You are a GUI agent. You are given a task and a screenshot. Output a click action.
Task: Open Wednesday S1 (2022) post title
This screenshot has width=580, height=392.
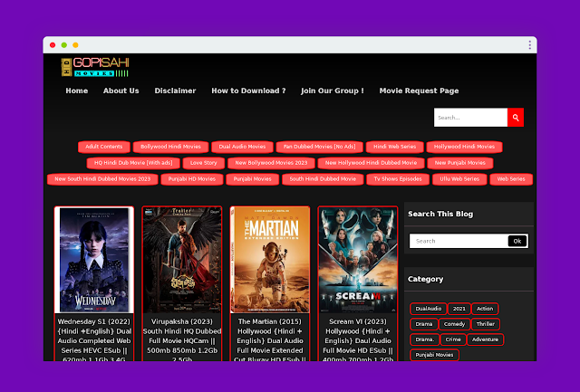94,339
